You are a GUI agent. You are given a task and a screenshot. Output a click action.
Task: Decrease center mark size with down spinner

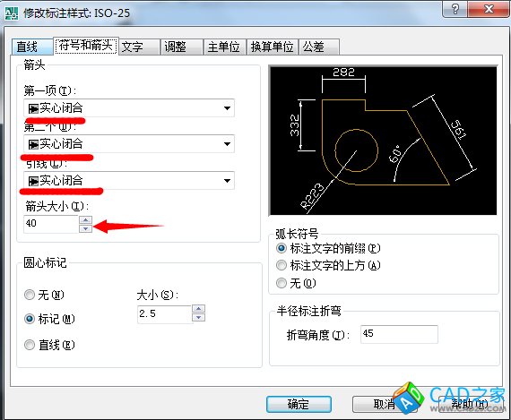[198, 317]
